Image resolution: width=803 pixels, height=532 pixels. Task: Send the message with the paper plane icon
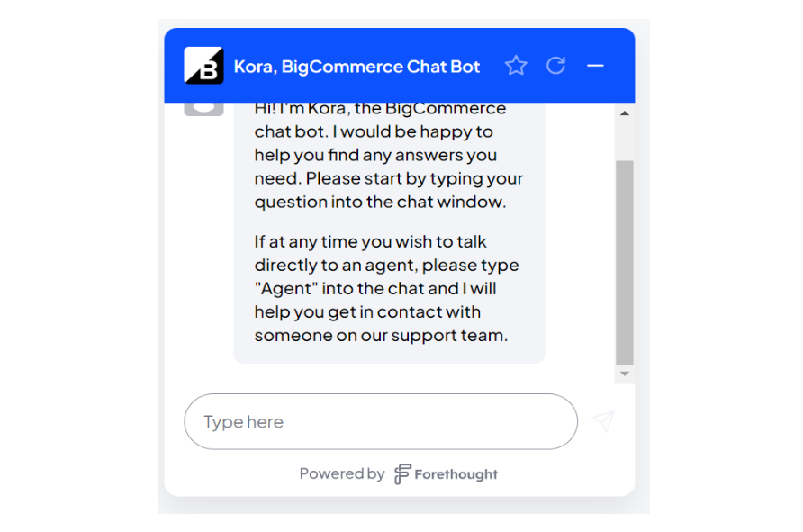point(603,421)
